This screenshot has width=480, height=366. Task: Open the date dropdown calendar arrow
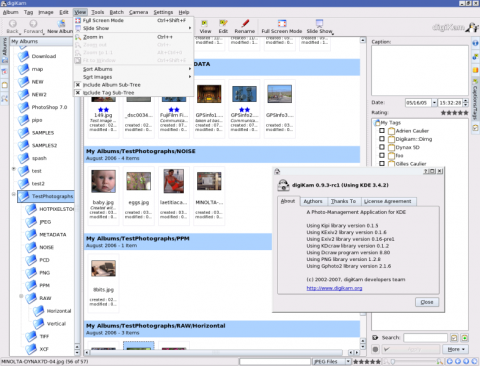(434, 103)
